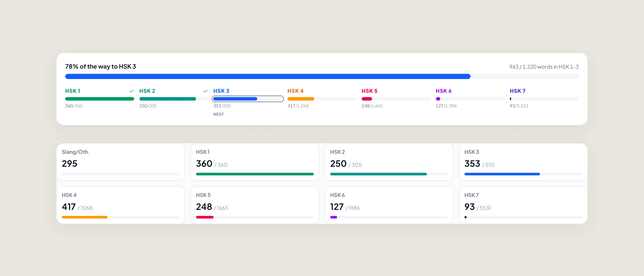This screenshot has width=644, height=276.
Task: Click the green HSK 1 level heading
Action: coord(73,91)
